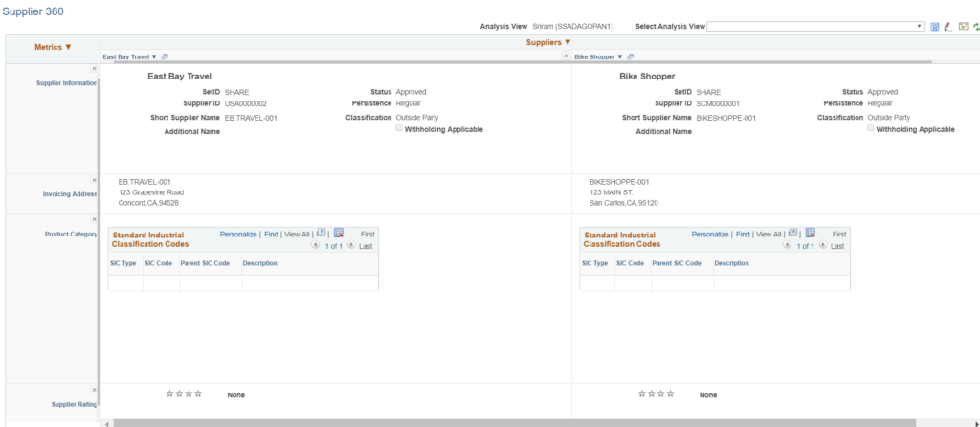This screenshot has width=980, height=427.
Task: Zoom Bike Shopper SIC grid popup icon
Action: [793, 234]
